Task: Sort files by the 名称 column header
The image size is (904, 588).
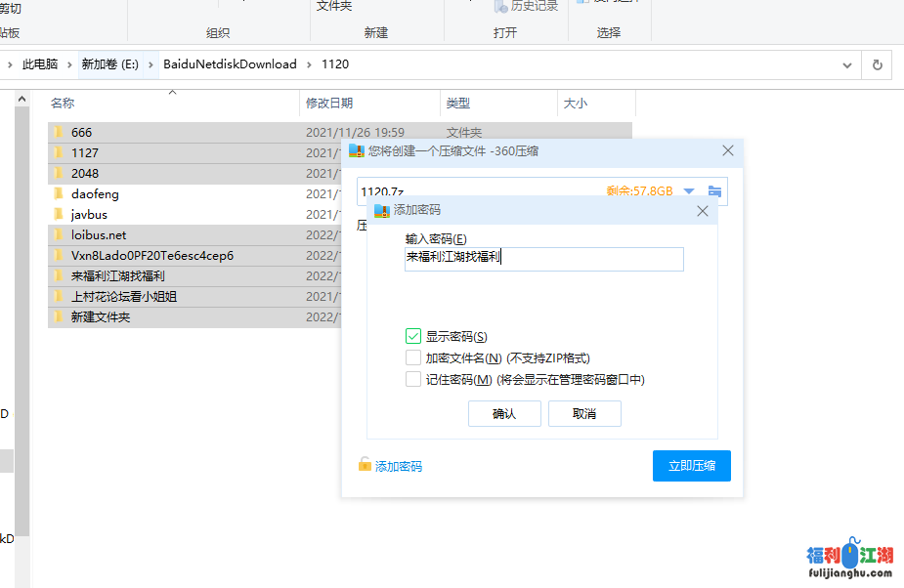Action: tap(63, 103)
